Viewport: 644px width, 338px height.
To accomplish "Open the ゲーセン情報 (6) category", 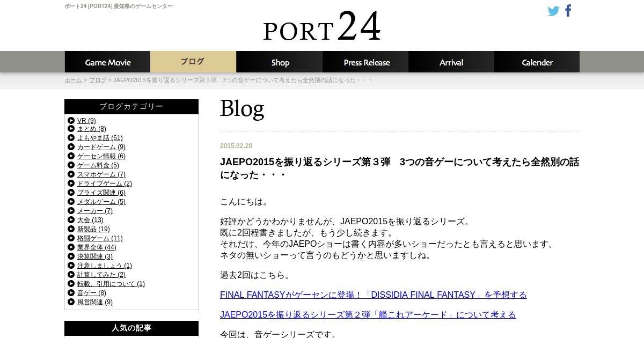I will point(101,156).
